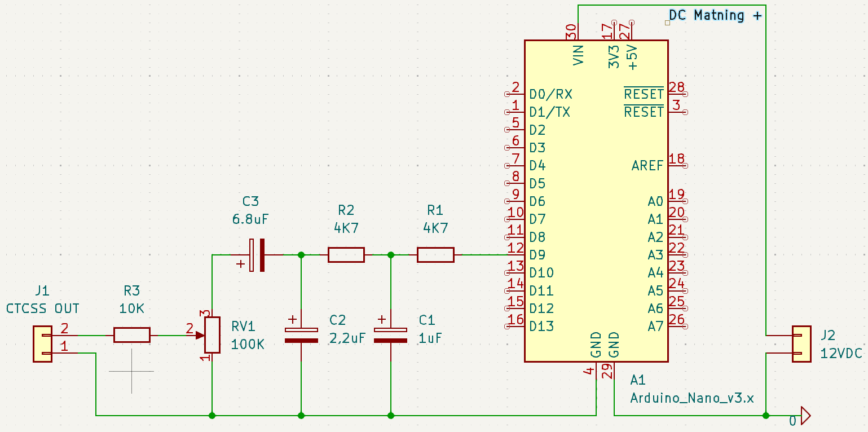The width and height of the screenshot is (868, 432).
Task: Select the J2 connector symbol
Action: click(801, 344)
